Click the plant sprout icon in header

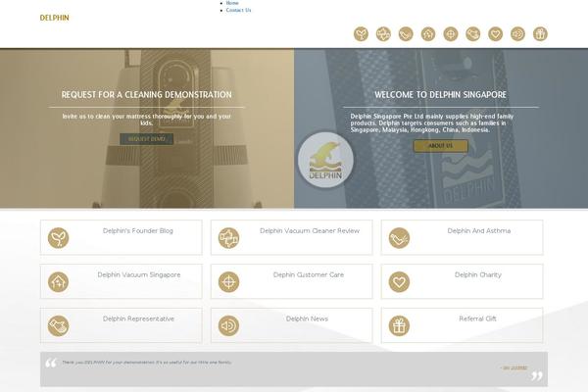(x=361, y=34)
